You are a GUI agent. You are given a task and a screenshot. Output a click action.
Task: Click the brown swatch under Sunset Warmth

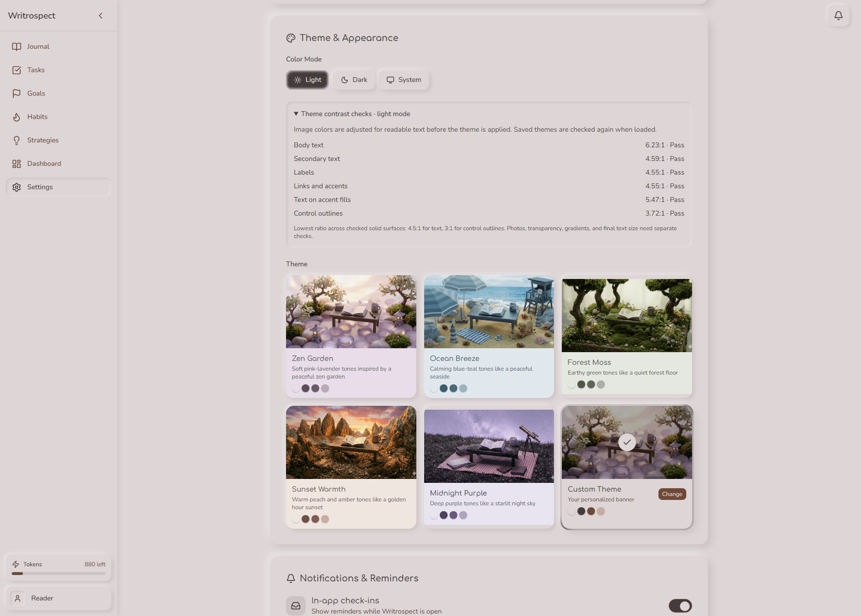(315, 519)
